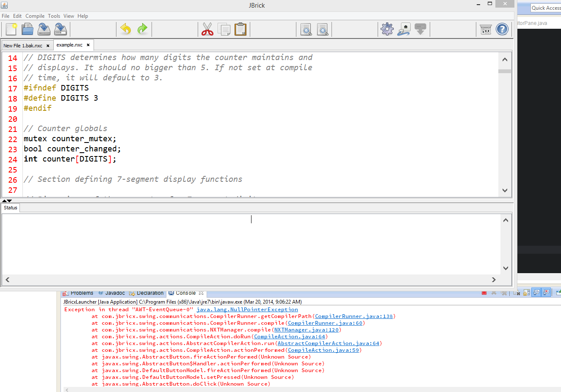Click editor scrollbar down arrow
The width and height of the screenshot is (561, 392).
pos(505,190)
